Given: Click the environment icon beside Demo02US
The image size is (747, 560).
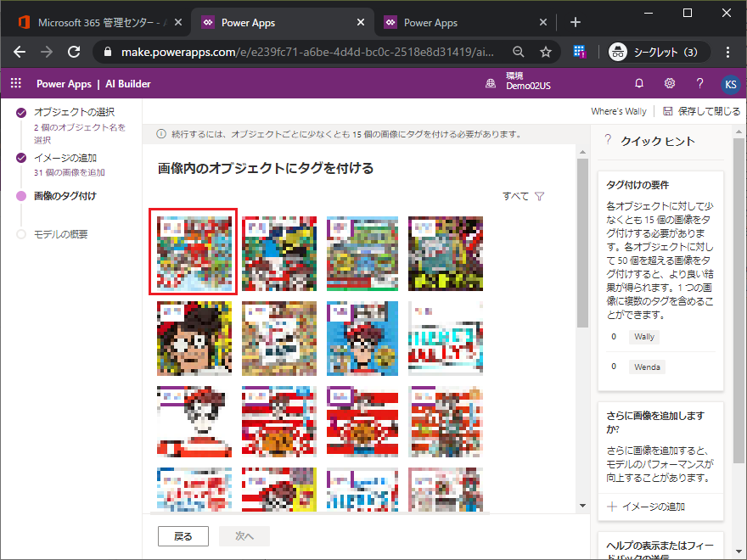Looking at the screenshot, I should click(x=491, y=83).
